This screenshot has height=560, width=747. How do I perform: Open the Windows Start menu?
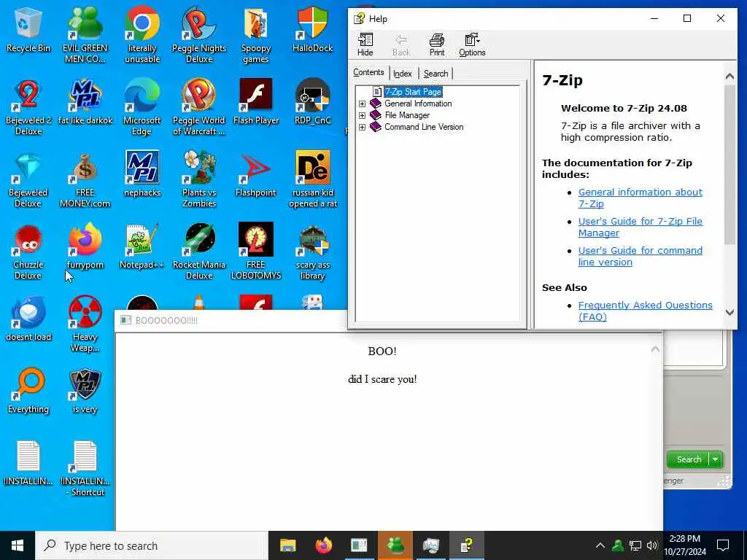pos(18,545)
